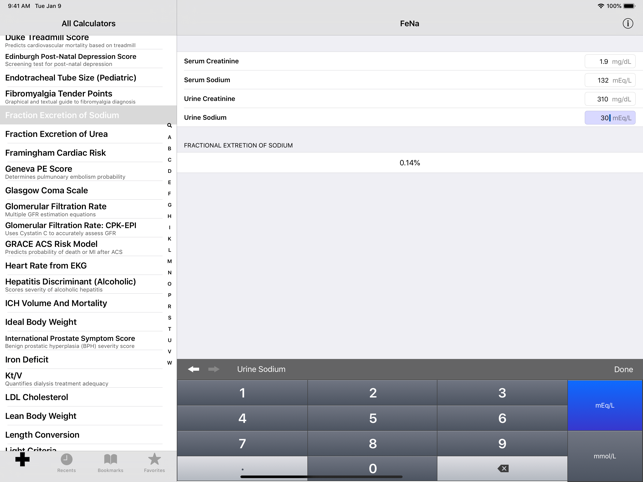643x482 pixels.
Task: Edit the Urine Creatinine value field
Action: tap(598, 99)
